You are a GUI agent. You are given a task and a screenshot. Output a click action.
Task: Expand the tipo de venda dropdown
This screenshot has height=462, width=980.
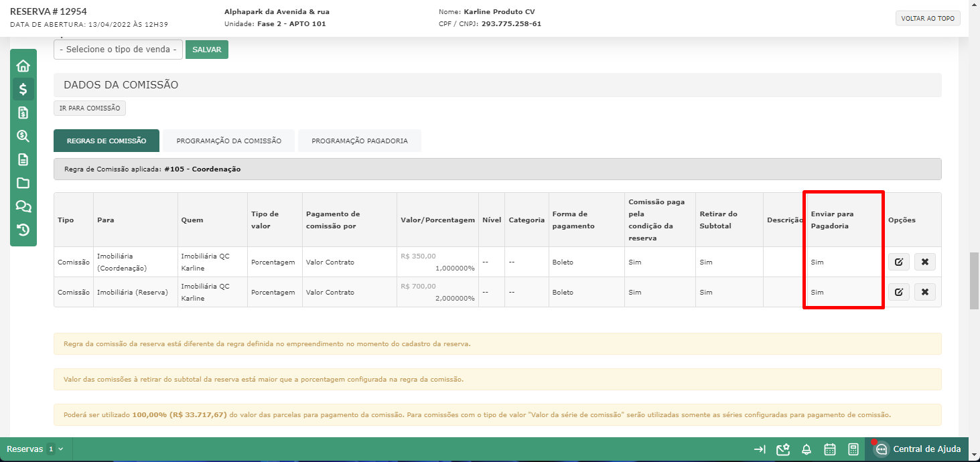118,50
